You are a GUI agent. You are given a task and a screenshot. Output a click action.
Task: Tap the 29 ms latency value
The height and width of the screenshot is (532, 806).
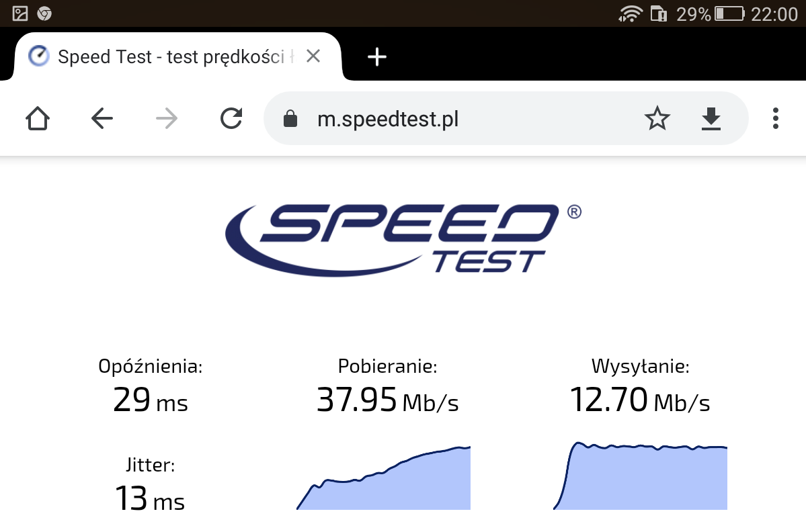click(x=151, y=400)
